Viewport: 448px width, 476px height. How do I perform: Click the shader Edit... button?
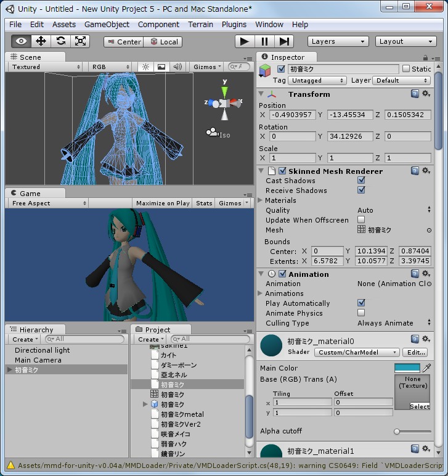415,352
